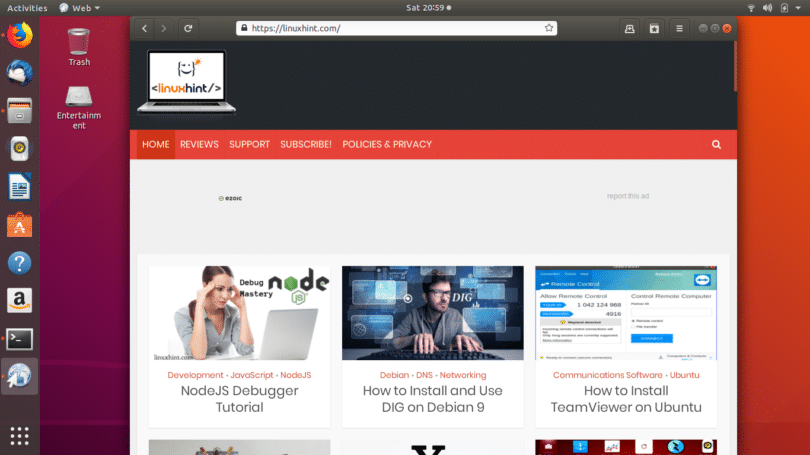Select the Entertainment drive desktop icon
This screenshot has height=455, width=810.
pos(79,107)
